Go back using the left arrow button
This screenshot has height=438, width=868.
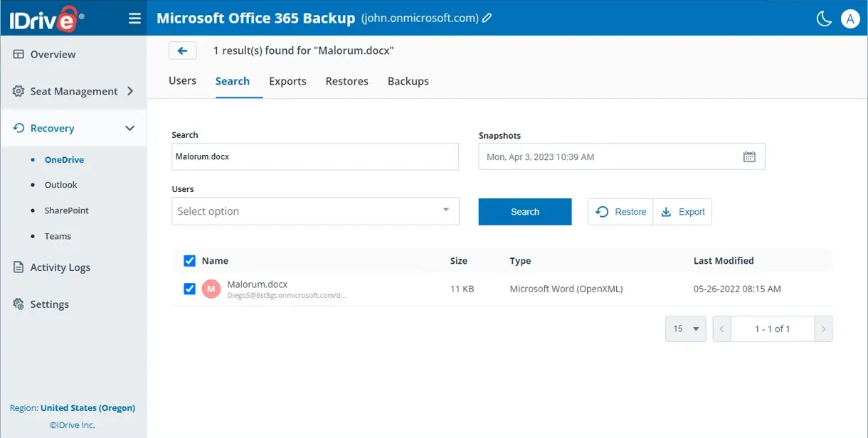click(183, 50)
